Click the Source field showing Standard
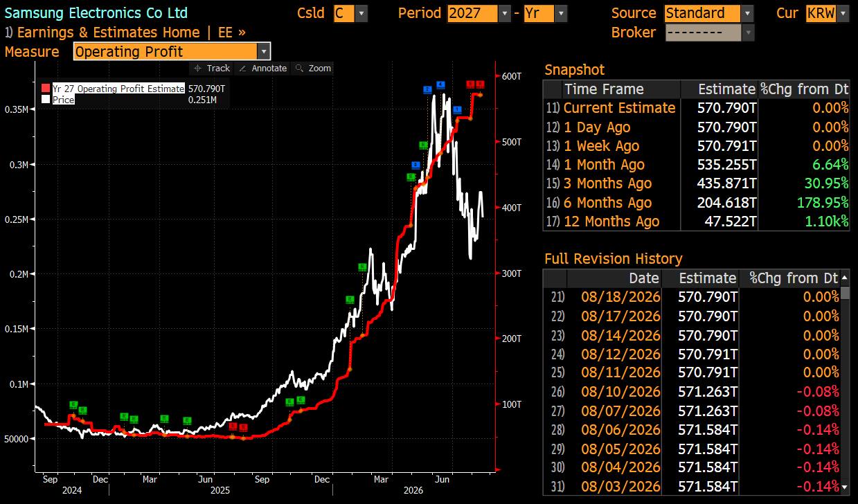 click(701, 13)
